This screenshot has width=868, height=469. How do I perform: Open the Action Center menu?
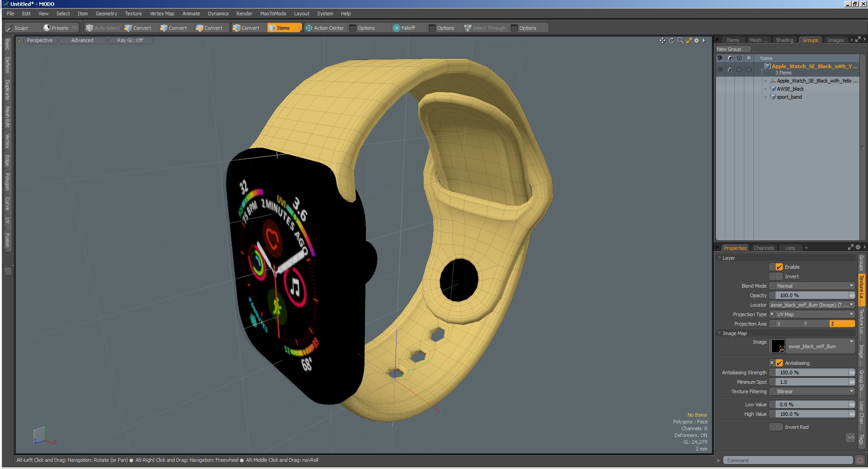(x=325, y=28)
